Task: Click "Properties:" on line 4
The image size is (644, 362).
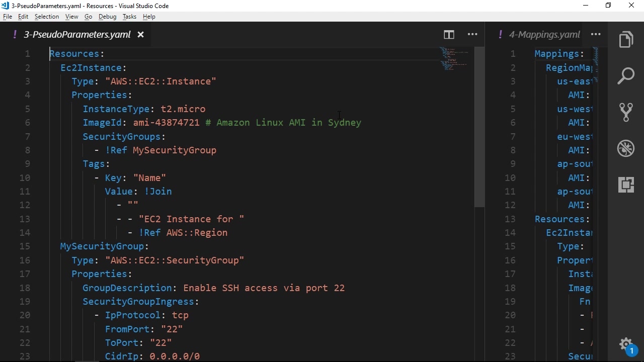Action: pos(102,95)
